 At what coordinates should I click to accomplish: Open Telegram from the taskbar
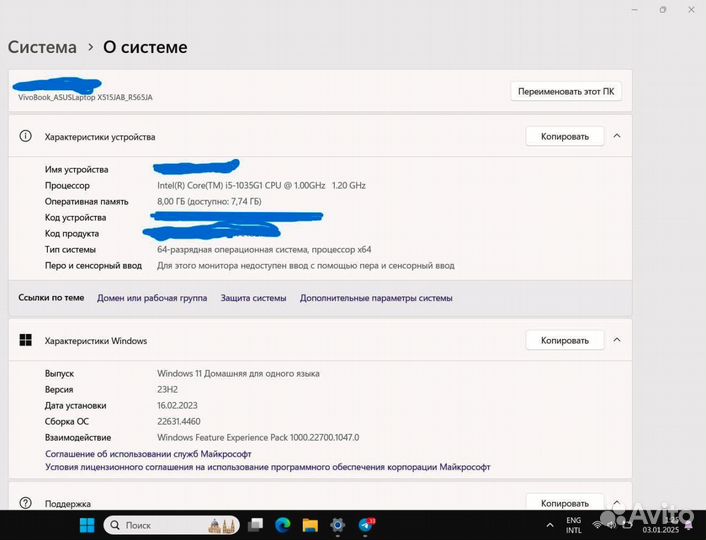point(366,525)
